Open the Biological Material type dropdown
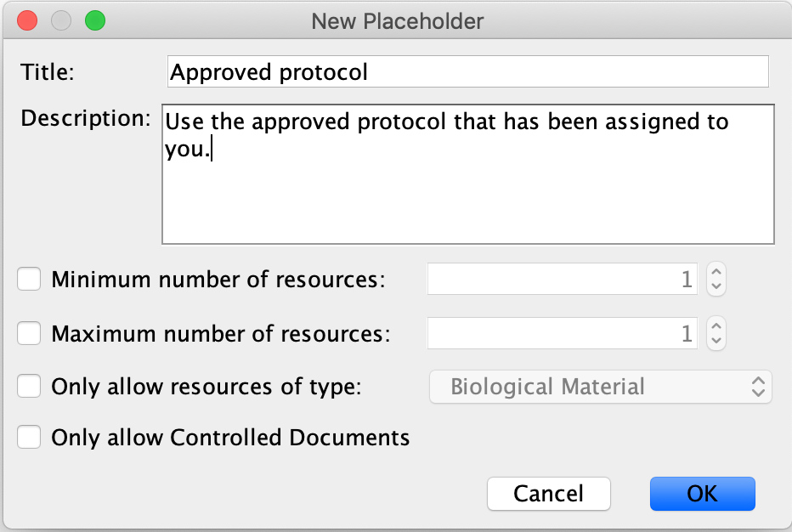Viewport: 792px width, 532px height. pos(601,387)
